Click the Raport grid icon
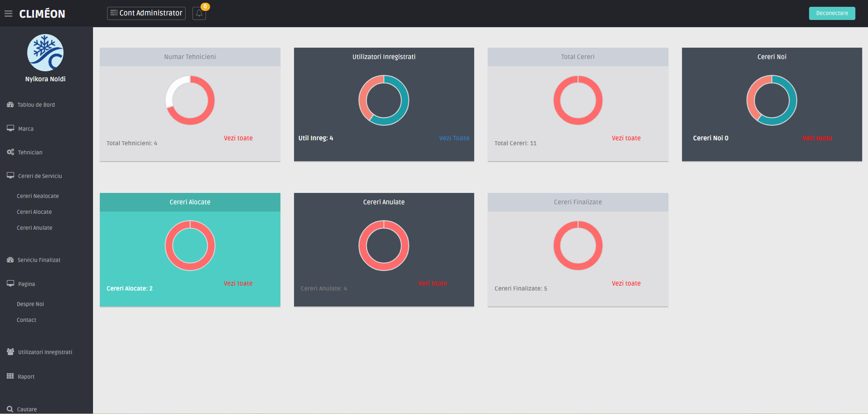868x414 pixels. tap(10, 376)
